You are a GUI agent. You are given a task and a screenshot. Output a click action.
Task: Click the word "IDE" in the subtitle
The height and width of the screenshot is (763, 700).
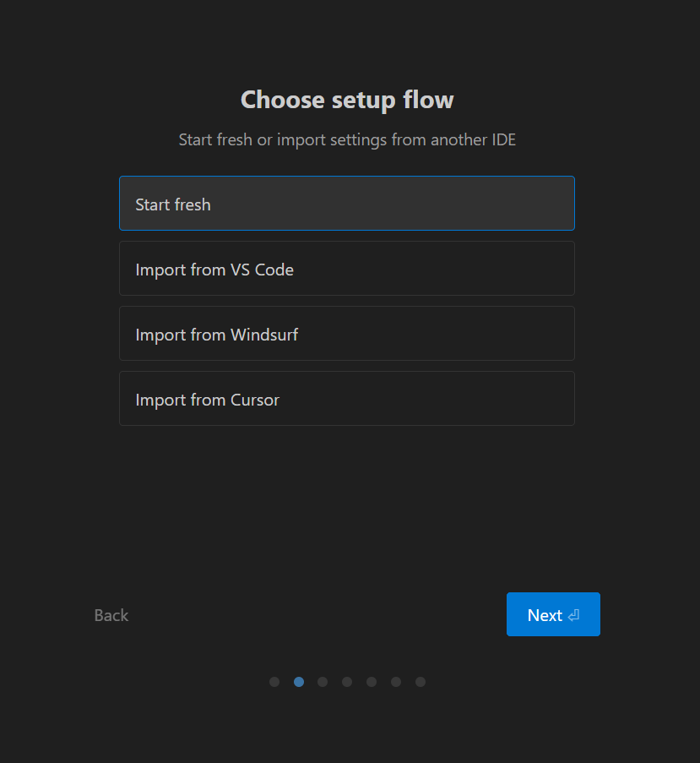pos(503,139)
